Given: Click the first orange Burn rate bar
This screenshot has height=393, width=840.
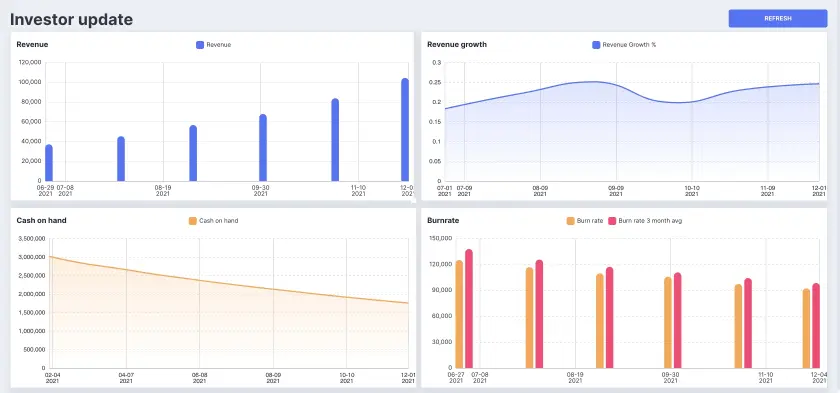Looking at the screenshot, I should [459, 314].
